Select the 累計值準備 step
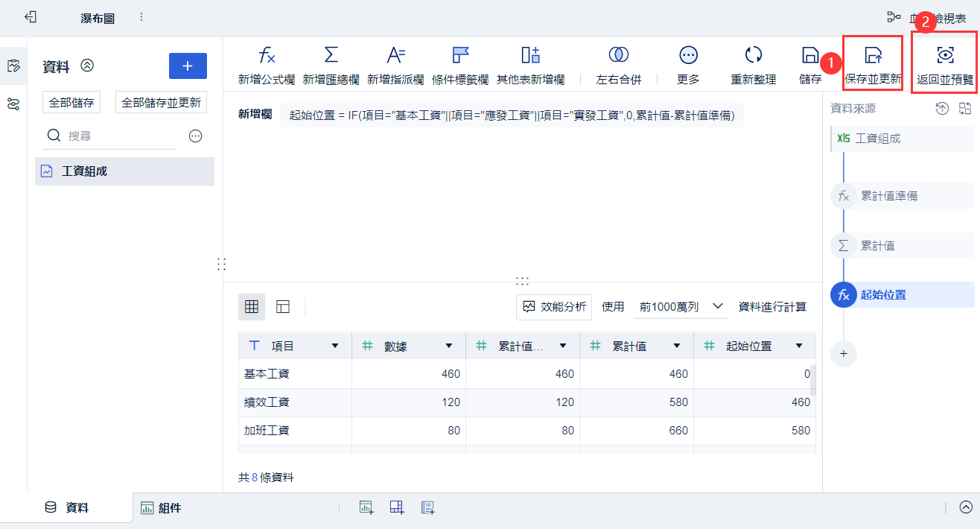Viewport: 980px width, 529px height. pyautogui.click(x=902, y=196)
